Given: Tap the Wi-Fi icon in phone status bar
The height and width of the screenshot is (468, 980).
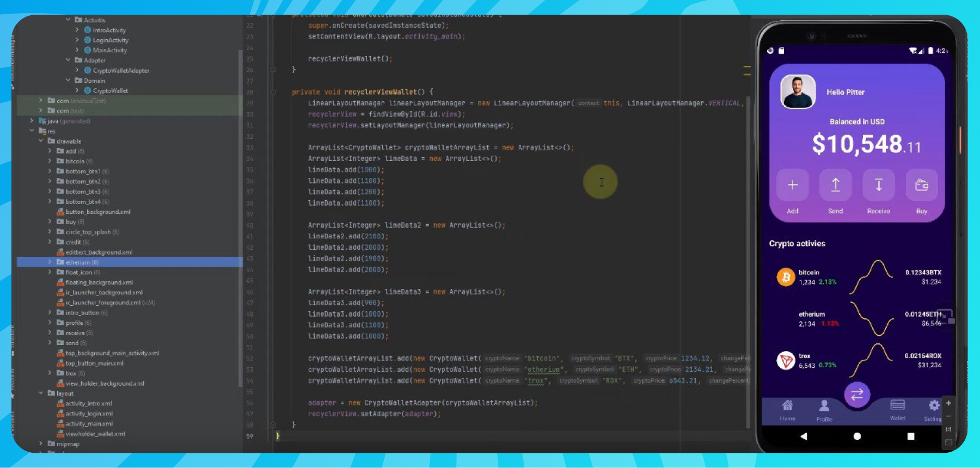Looking at the screenshot, I should pyautogui.click(x=913, y=51).
